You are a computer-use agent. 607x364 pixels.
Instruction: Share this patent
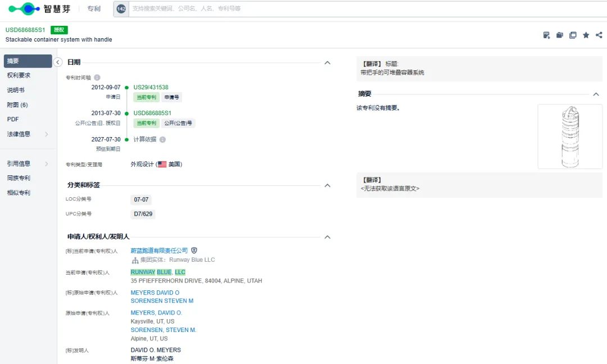(599, 35)
